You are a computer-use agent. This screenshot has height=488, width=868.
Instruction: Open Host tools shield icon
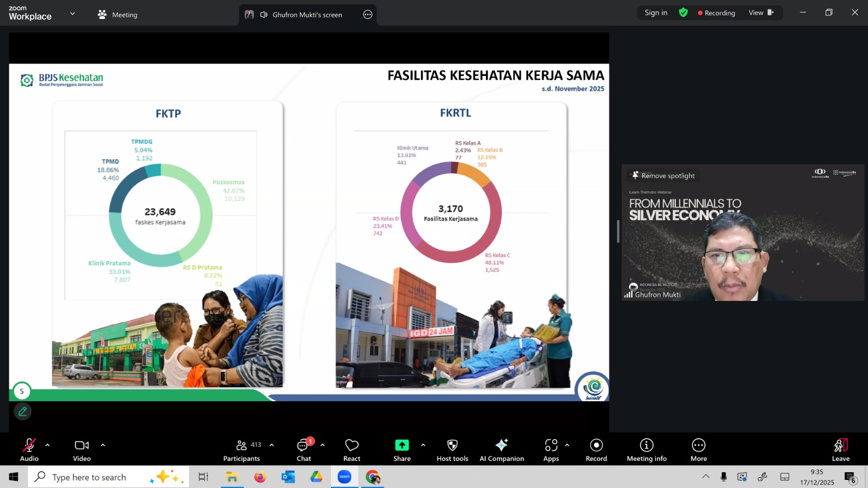click(452, 450)
